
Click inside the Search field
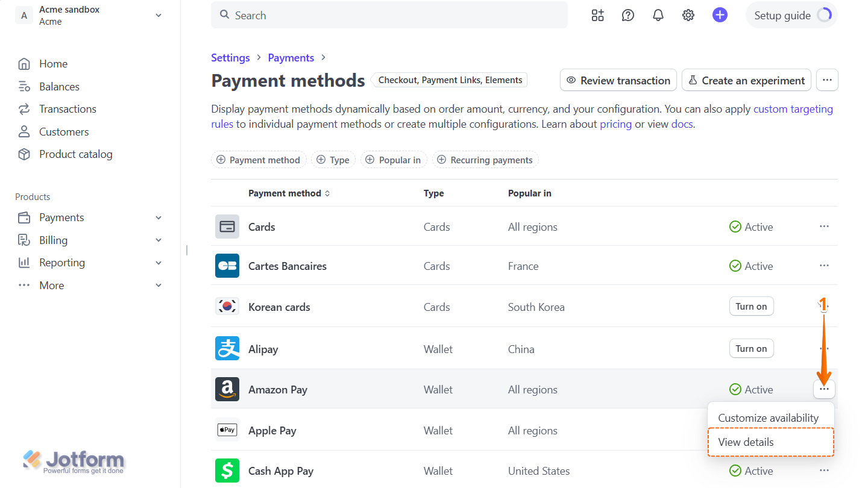pos(389,15)
